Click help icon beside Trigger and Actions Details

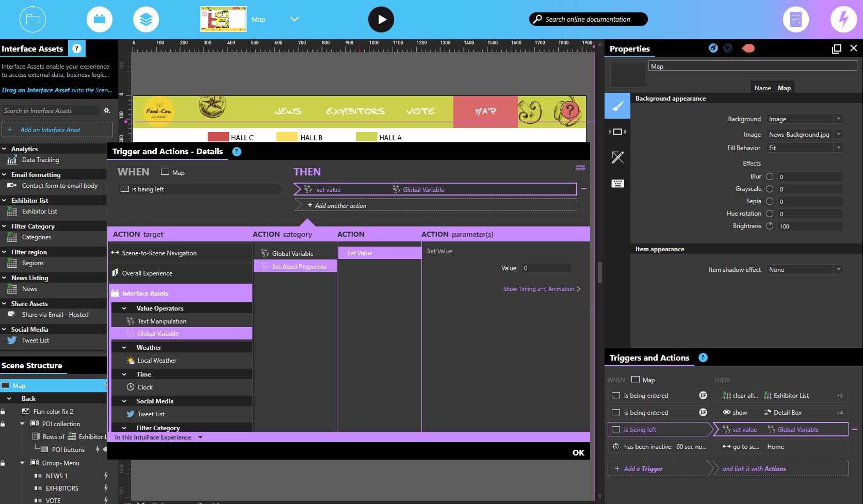point(237,152)
